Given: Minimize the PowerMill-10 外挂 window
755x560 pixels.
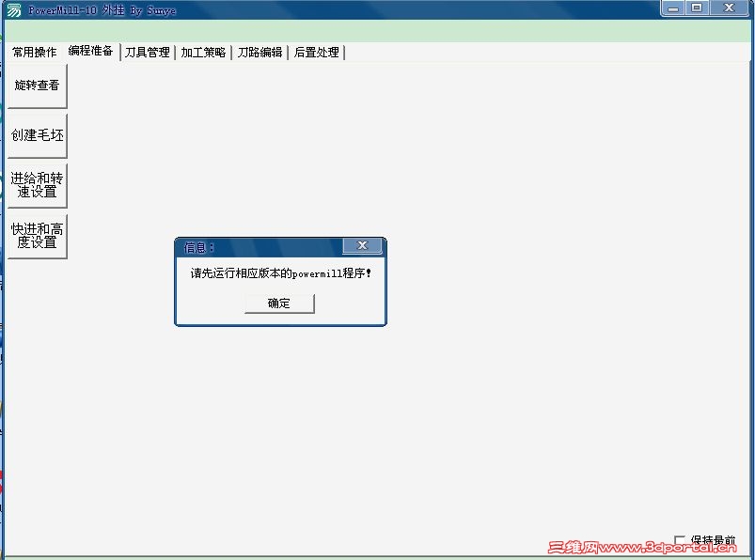Looking at the screenshot, I should pyautogui.click(x=673, y=8).
